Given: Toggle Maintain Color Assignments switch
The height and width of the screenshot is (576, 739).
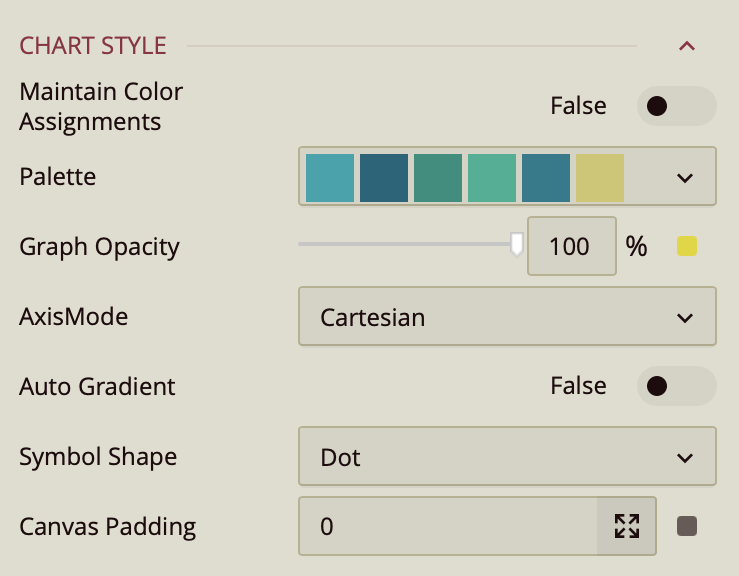Looking at the screenshot, I should (x=676, y=106).
